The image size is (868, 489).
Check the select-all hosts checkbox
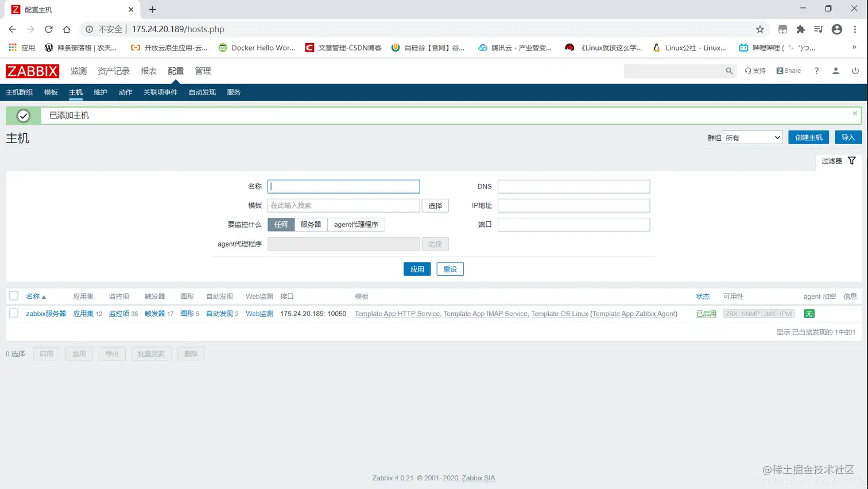[x=14, y=296]
